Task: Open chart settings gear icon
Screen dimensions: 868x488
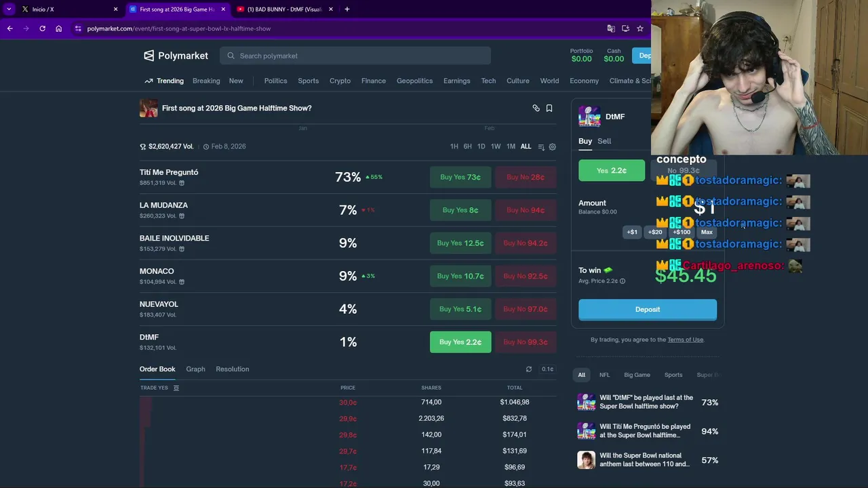Action: pyautogui.click(x=553, y=147)
